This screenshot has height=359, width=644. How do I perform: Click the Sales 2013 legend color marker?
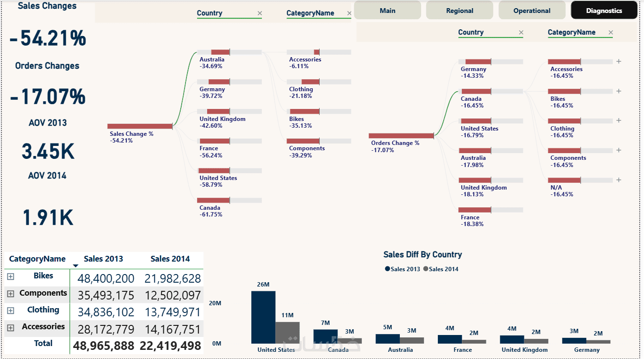click(x=387, y=269)
